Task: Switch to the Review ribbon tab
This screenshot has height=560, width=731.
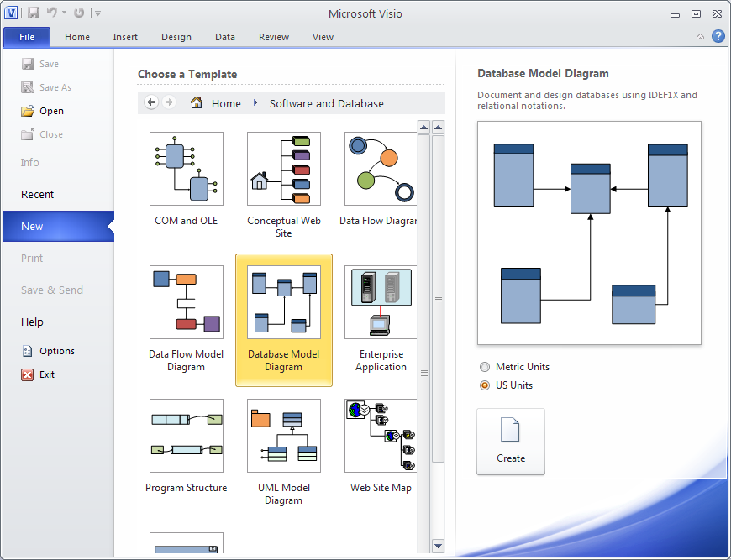Action: [x=274, y=37]
